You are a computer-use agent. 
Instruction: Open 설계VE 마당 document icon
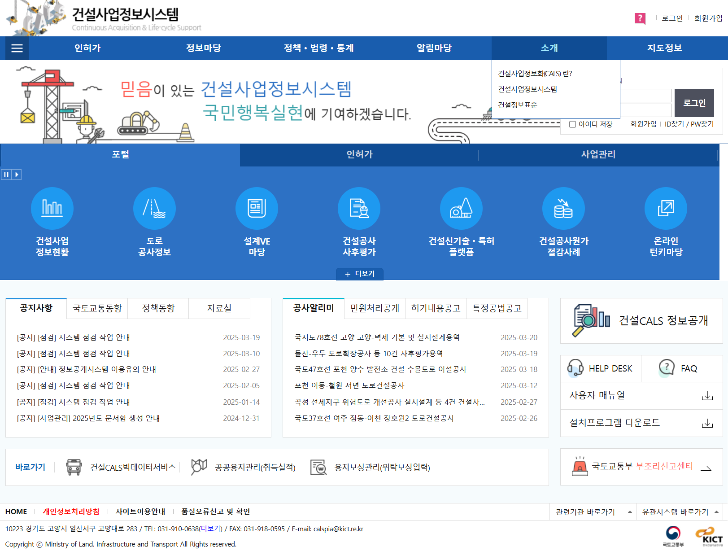257,208
